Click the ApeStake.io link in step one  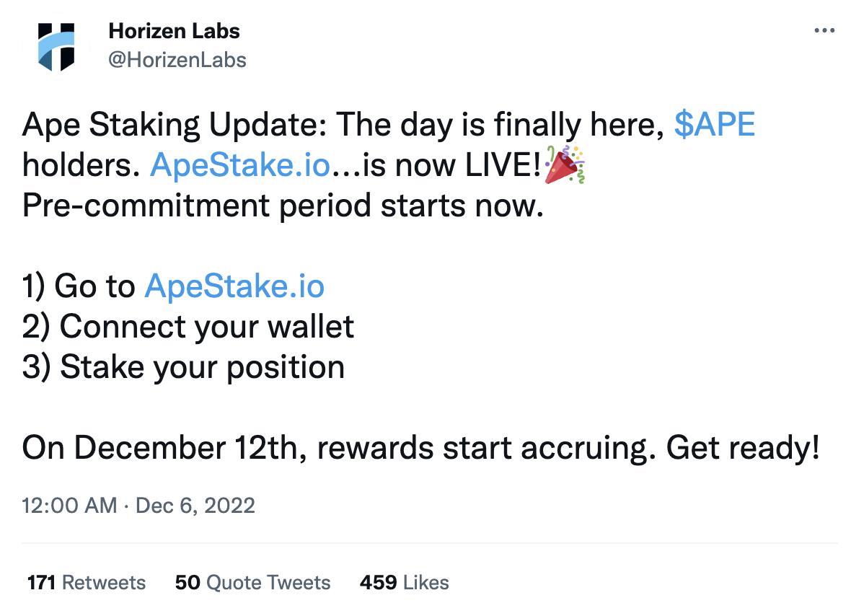[235, 286]
